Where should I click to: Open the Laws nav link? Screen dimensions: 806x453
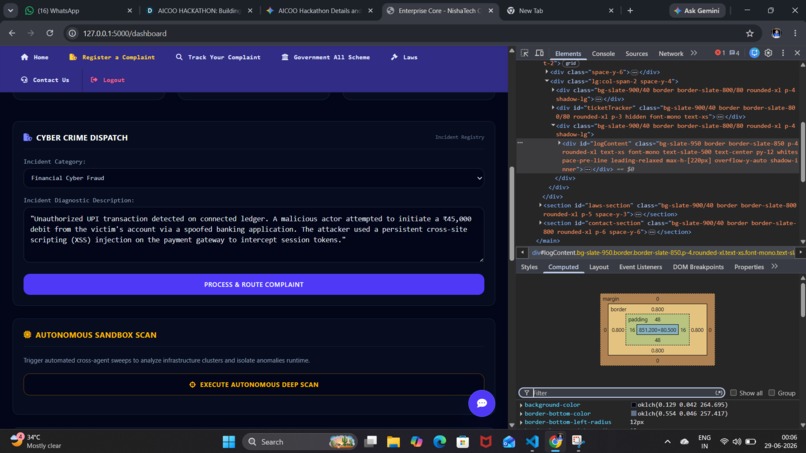pyautogui.click(x=404, y=57)
